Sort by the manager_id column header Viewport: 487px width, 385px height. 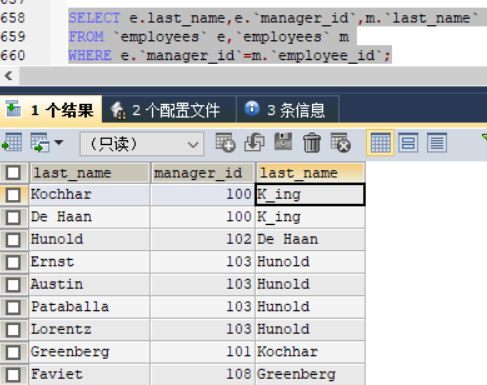[x=203, y=173]
